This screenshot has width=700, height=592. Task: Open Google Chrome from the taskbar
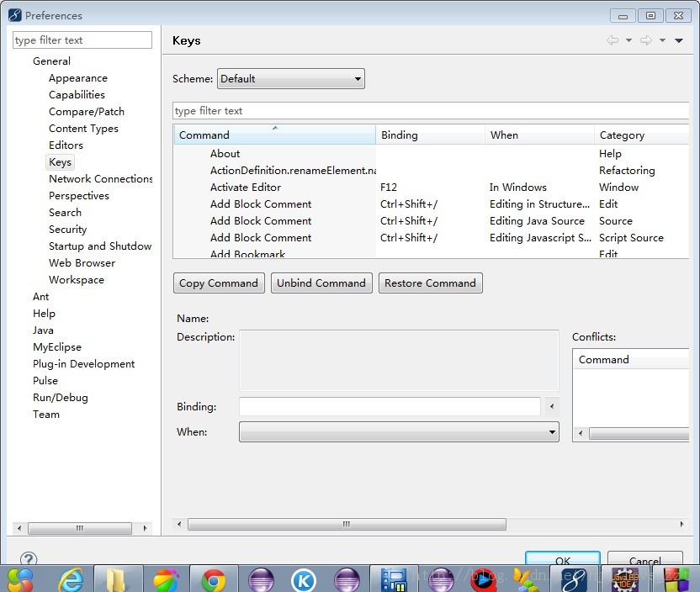click(214, 579)
